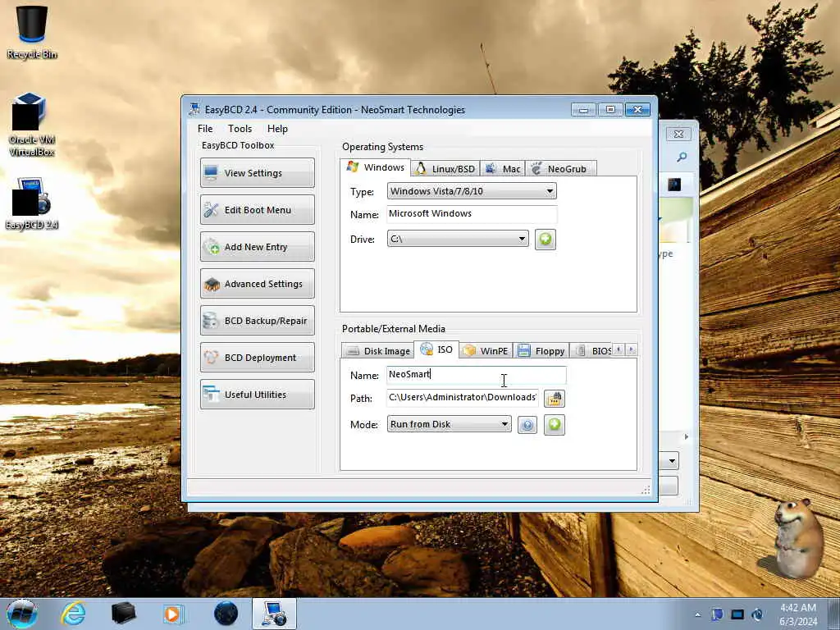Viewport: 840px width, 630px height.
Task: Open Internet Explorer from the taskbar
Action: pyautogui.click(x=73, y=614)
